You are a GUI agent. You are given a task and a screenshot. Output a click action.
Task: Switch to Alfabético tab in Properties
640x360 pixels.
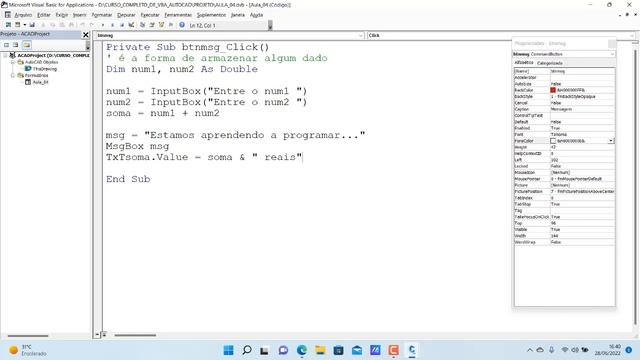(x=524, y=63)
